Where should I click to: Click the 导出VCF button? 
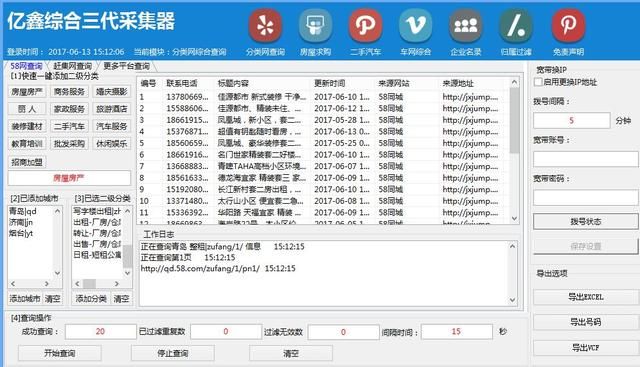[585, 348]
